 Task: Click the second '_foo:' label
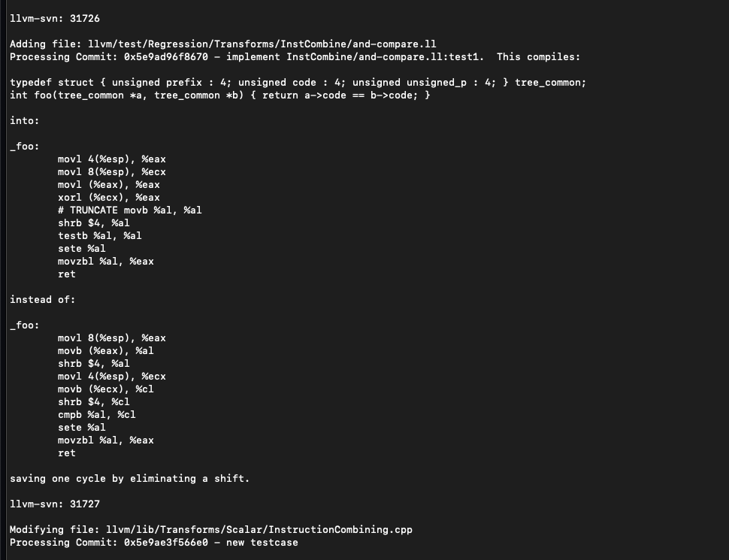tap(25, 325)
